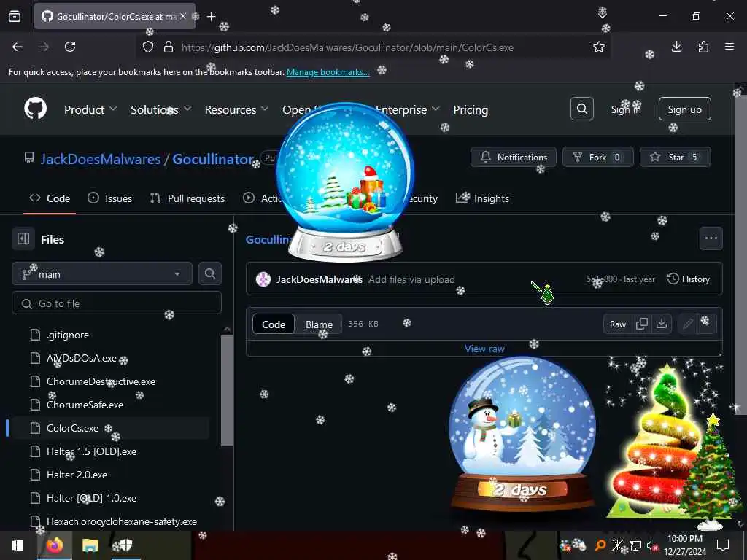Open Firefox View icon at tab bar start

pyautogui.click(x=15, y=16)
